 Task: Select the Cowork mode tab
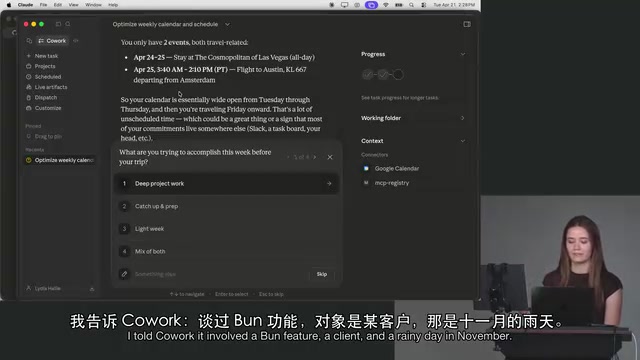coord(52,41)
